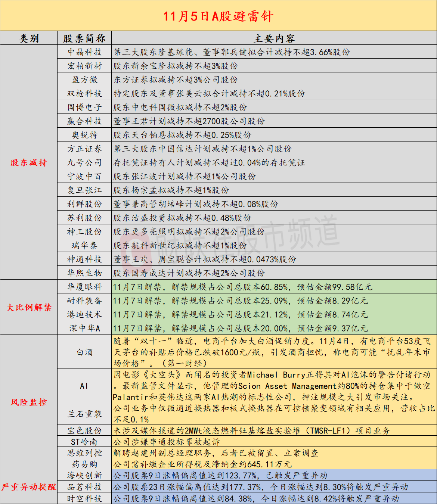Select stock name 瑞华泰

84,245
